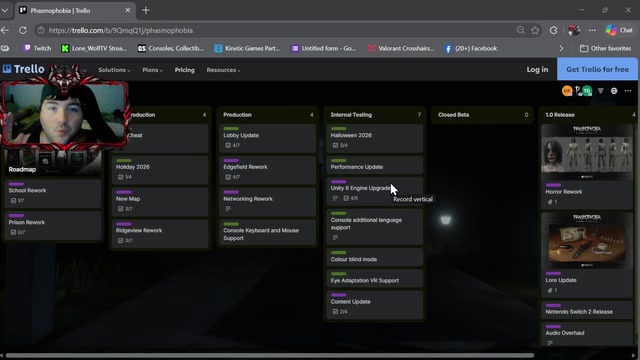Open browser settings ellipsis menu
The image size is (640, 360).
pyautogui.click(x=592, y=30)
